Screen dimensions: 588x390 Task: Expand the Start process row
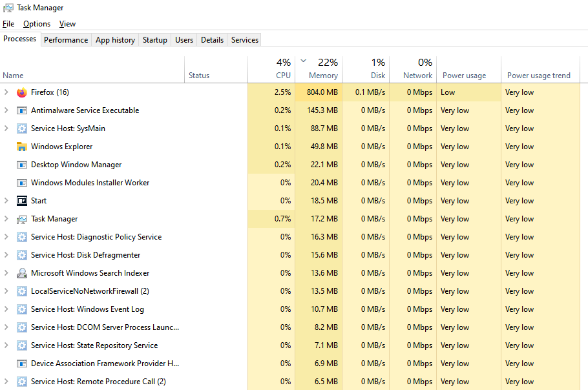pyautogui.click(x=6, y=200)
